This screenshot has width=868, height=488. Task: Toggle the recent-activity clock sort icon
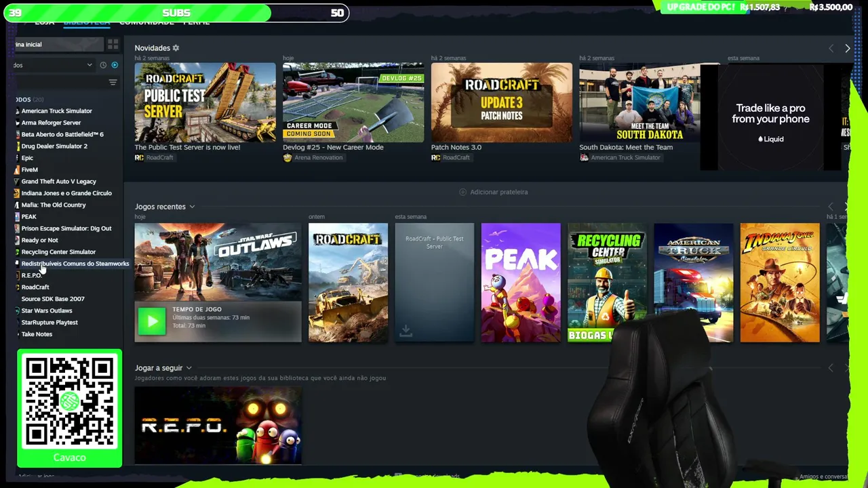point(103,65)
